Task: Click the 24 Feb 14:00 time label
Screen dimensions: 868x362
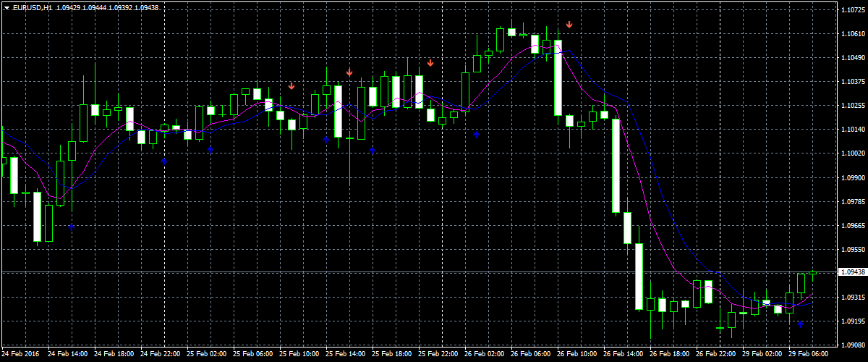Action: click(x=67, y=355)
